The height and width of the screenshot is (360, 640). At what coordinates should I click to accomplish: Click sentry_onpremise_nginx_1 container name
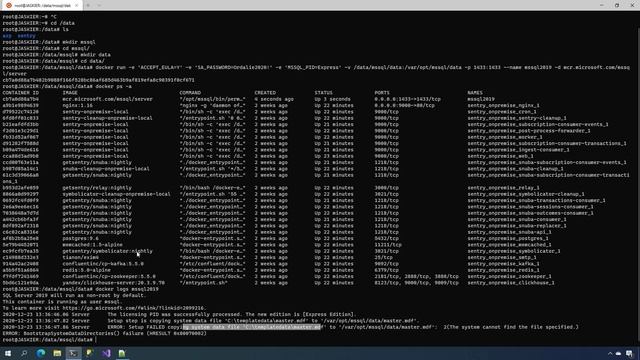click(503, 105)
